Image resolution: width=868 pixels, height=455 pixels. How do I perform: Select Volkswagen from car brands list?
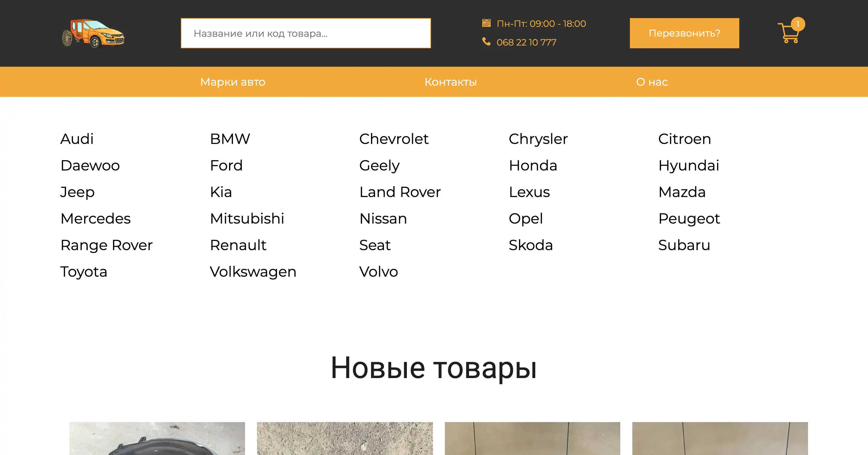253,271
